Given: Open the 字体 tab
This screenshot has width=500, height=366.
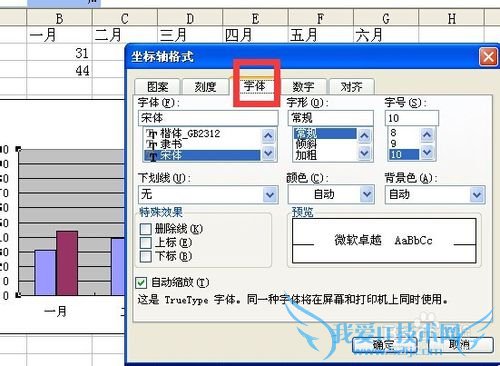Looking at the screenshot, I should click(x=254, y=86).
